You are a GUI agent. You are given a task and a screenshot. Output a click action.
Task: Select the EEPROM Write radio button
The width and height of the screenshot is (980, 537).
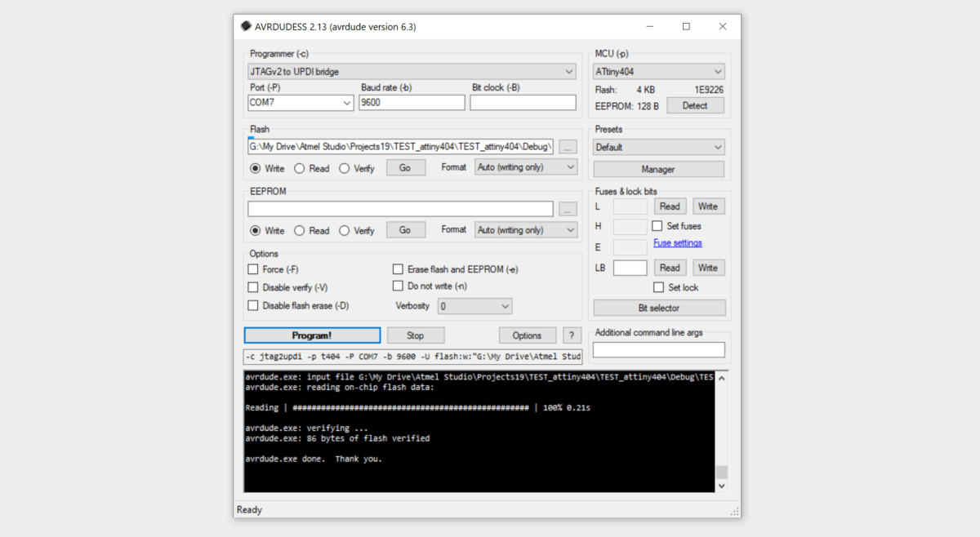click(255, 231)
